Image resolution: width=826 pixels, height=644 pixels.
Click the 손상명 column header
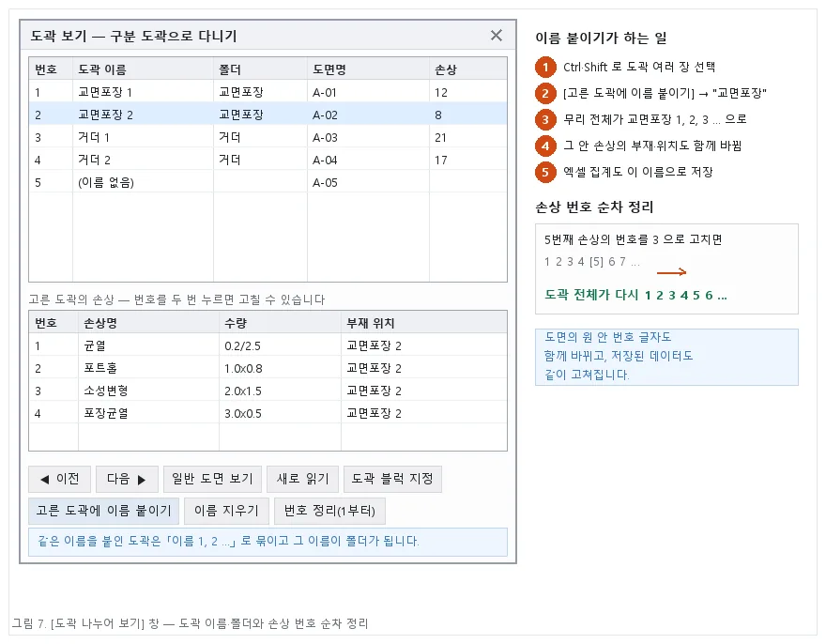pos(148,323)
